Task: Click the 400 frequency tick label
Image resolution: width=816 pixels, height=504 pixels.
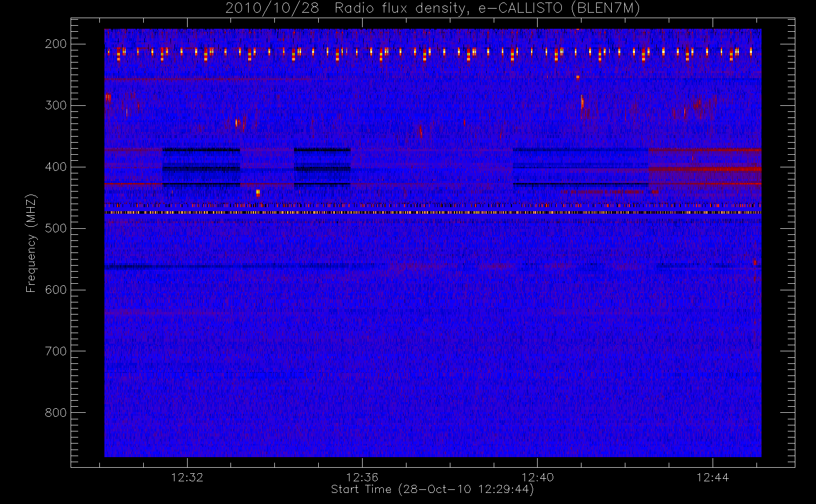Action: tap(56, 167)
